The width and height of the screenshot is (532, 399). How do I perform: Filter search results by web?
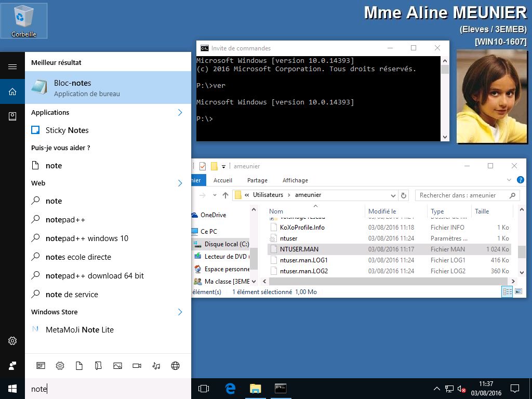(x=176, y=365)
